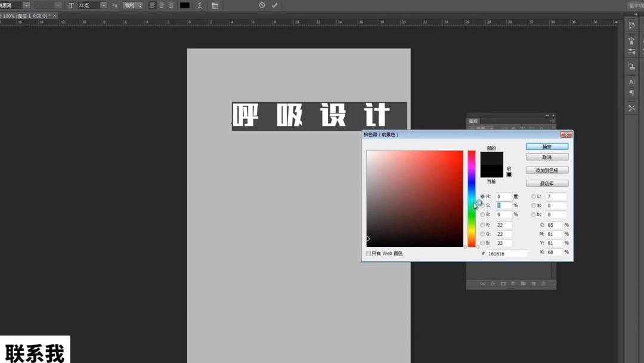
Task: Toggle the Character and Paragraph panels icon
Action: pyautogui.click(x=215, y=5)
